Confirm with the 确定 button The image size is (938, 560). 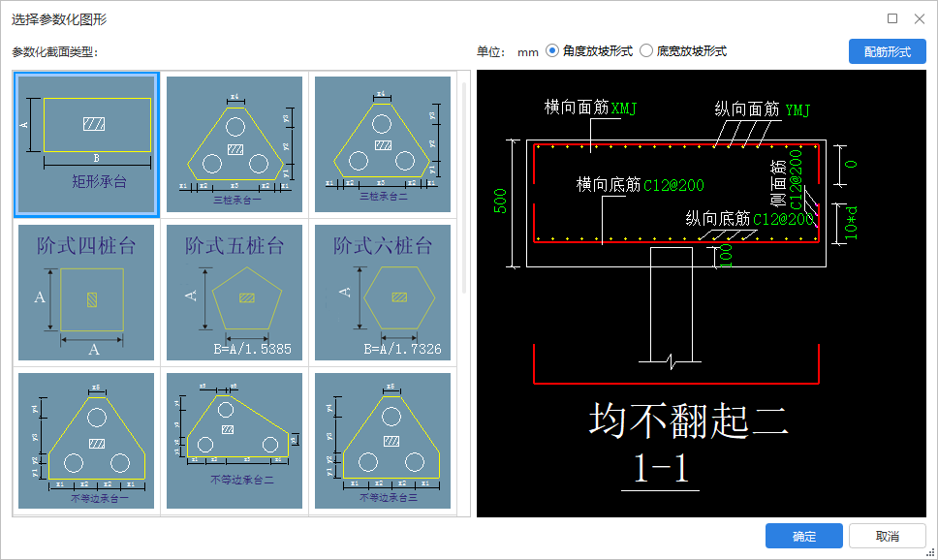coord(804,536)
